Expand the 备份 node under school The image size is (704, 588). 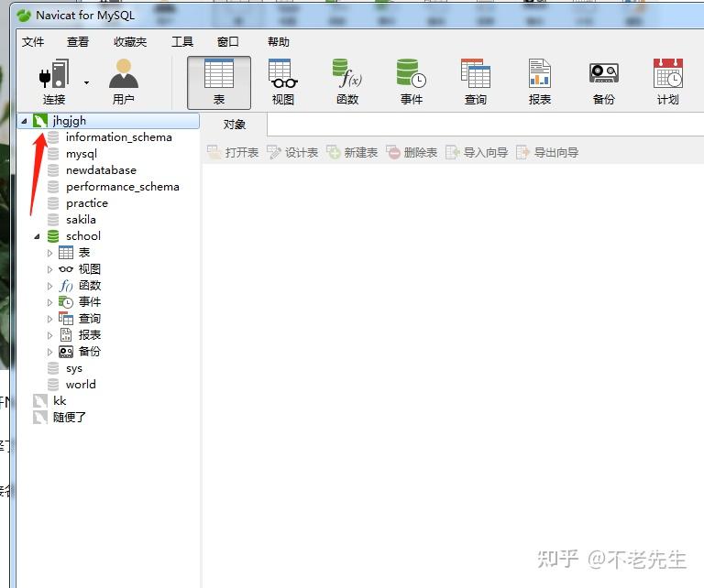coord(49,352)
